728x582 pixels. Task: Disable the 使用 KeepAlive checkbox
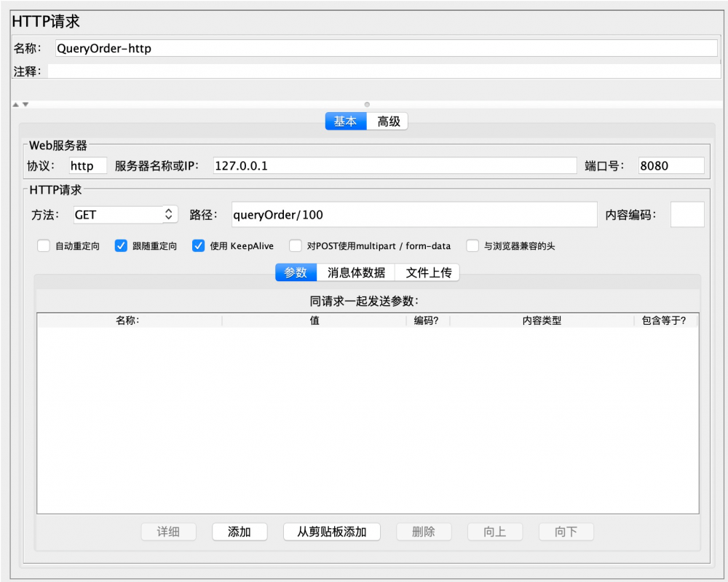coord(198,245)
